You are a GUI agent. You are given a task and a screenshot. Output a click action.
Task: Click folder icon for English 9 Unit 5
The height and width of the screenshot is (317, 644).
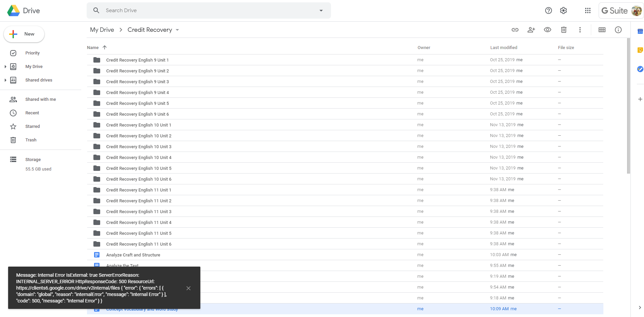point(97,103)
